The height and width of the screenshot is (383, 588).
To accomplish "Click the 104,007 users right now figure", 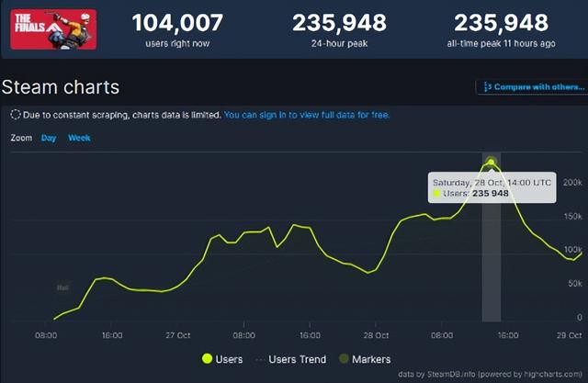I will click(x=177, y=22).
